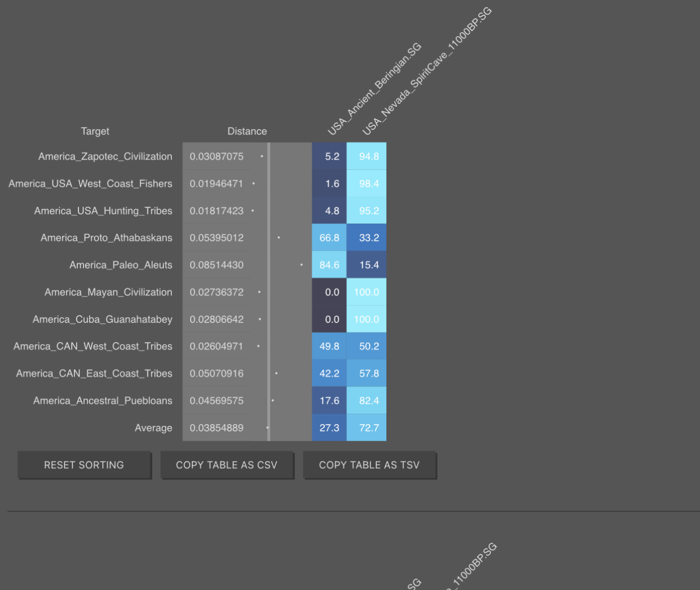
Task: Click the 95.2 cell for Hunting Tribes
Action: click(366, 211)
